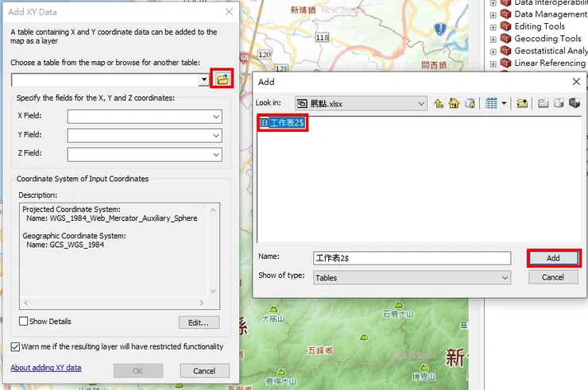Open the Y Field dropdown

click(216, 135)
